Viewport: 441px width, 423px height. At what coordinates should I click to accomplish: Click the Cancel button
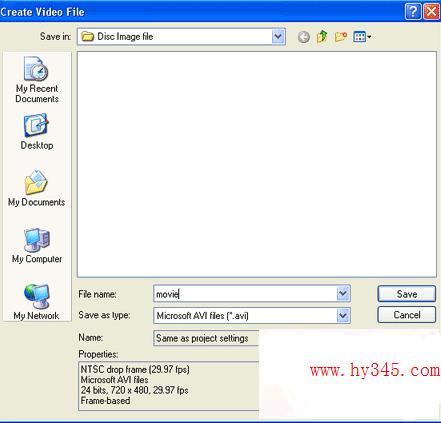(406, 315)
